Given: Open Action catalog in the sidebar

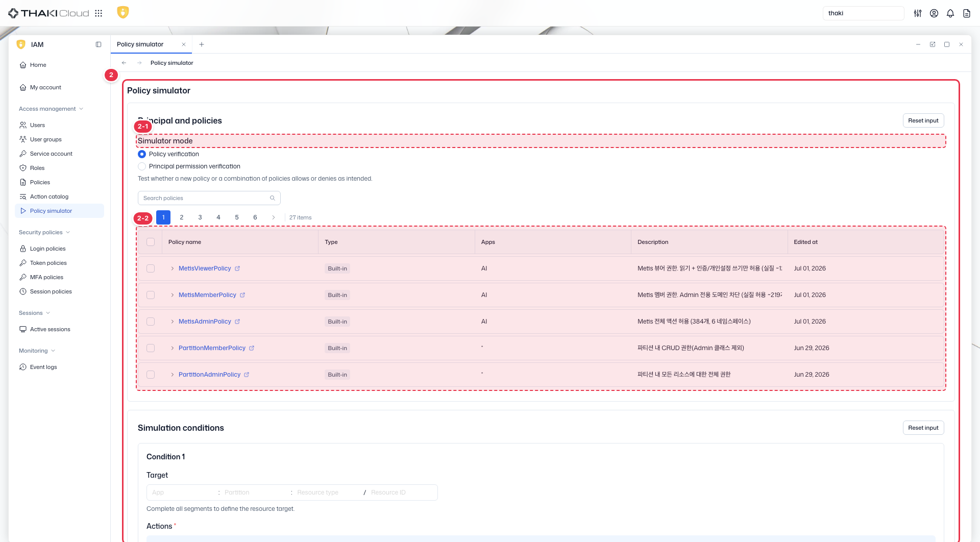Looking at the screenshot, I should (59, 196).
